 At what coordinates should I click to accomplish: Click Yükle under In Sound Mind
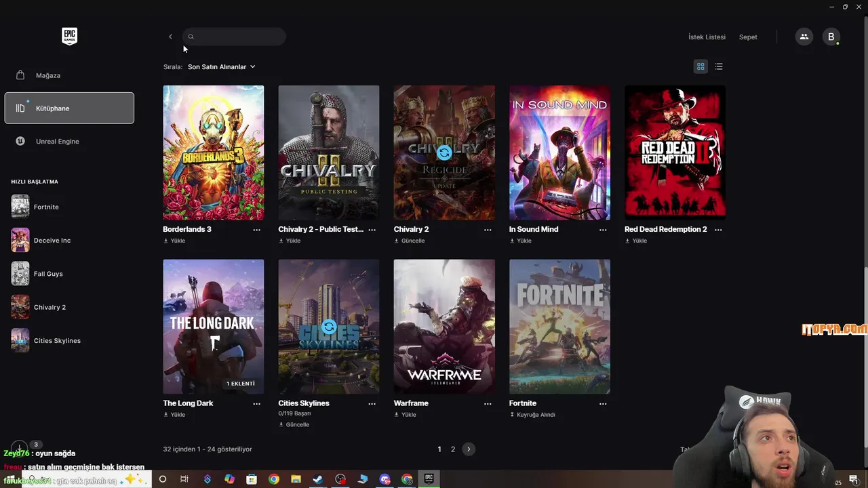coord(520,241)
